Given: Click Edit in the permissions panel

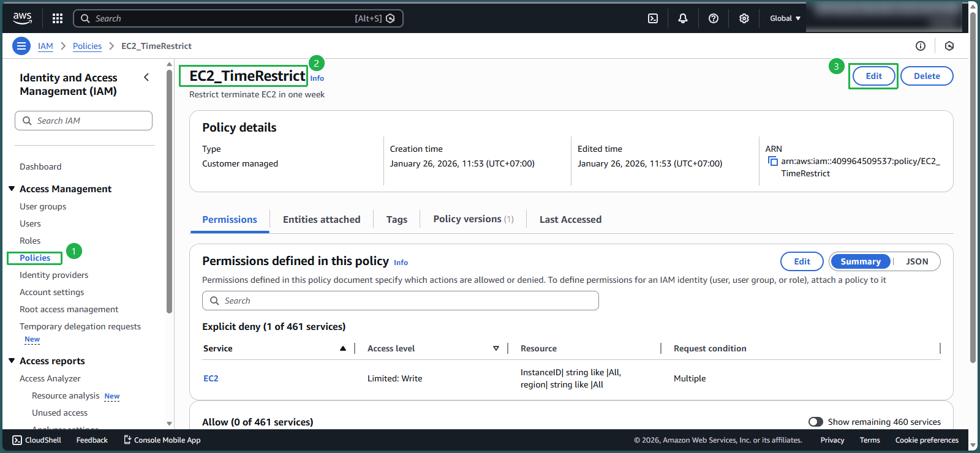Looking at the screenshot, I should click(x=802, y=261).
